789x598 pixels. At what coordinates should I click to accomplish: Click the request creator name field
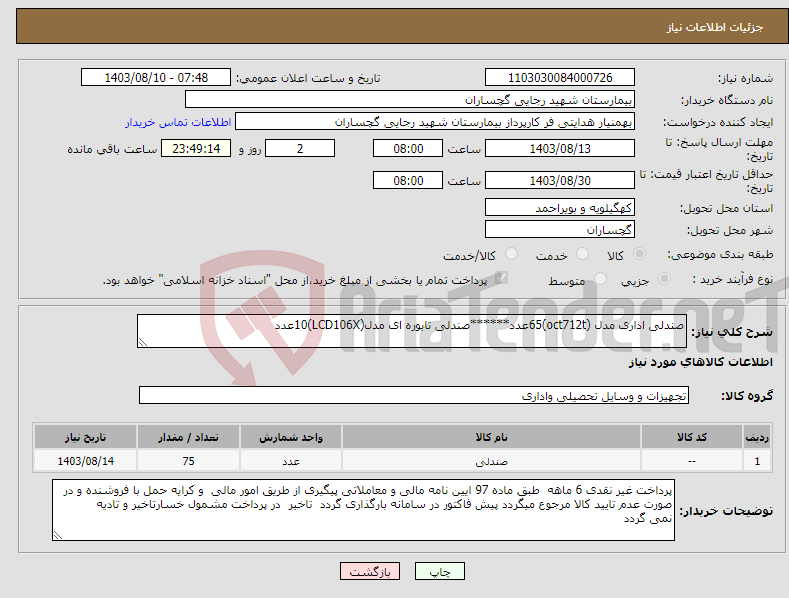(x=435, y=122)
